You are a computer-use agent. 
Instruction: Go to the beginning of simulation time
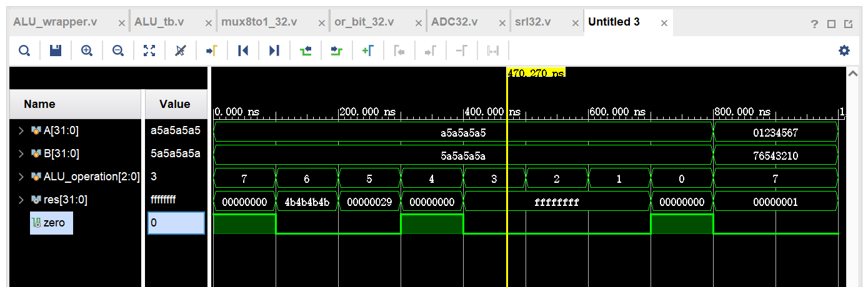243,51
